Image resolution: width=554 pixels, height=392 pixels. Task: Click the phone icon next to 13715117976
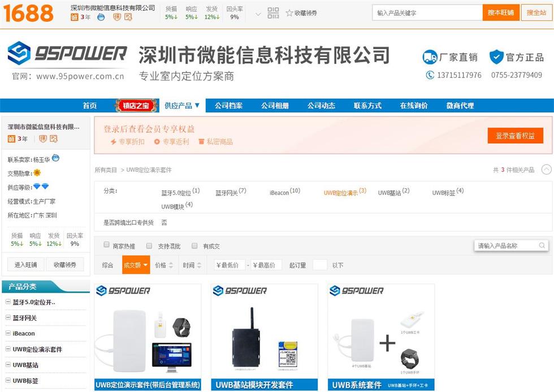pyautogui.click(x=431, y=75)
